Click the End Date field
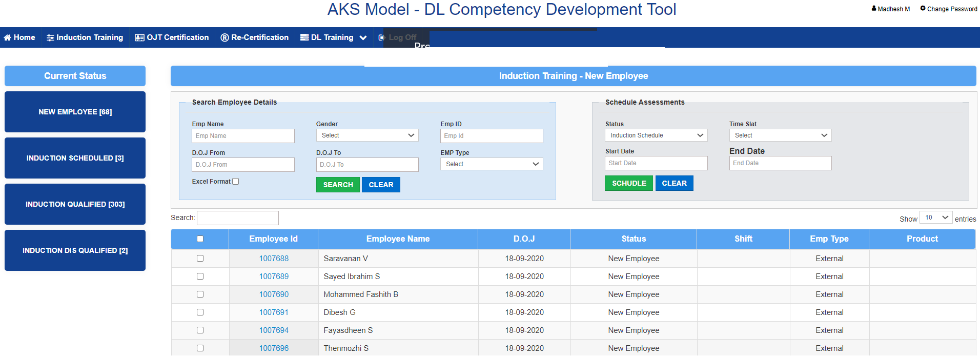Screen dimensions: 980x356 click(780, 163)
